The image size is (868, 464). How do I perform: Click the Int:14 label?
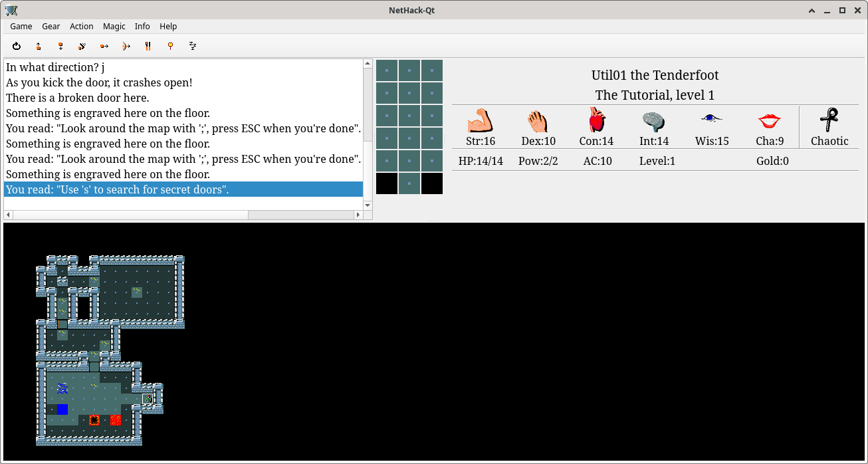click(x=654, y=141)
